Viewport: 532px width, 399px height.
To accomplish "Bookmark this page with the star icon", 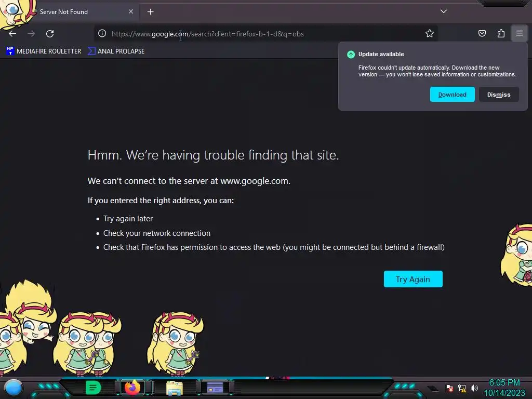I will point(430,33).
